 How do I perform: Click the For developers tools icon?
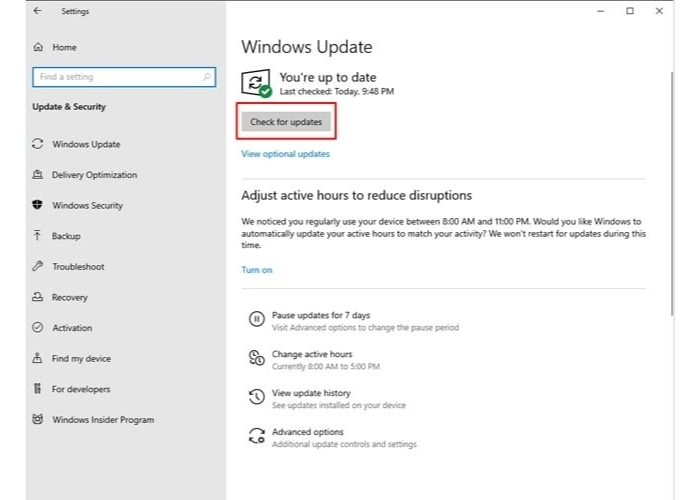point(38,388)
